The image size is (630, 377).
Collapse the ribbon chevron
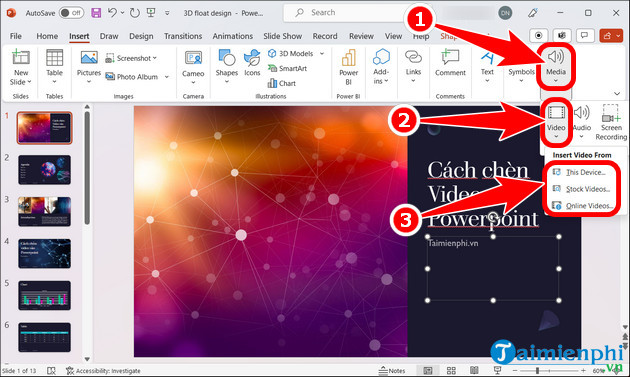pos(617,93)
